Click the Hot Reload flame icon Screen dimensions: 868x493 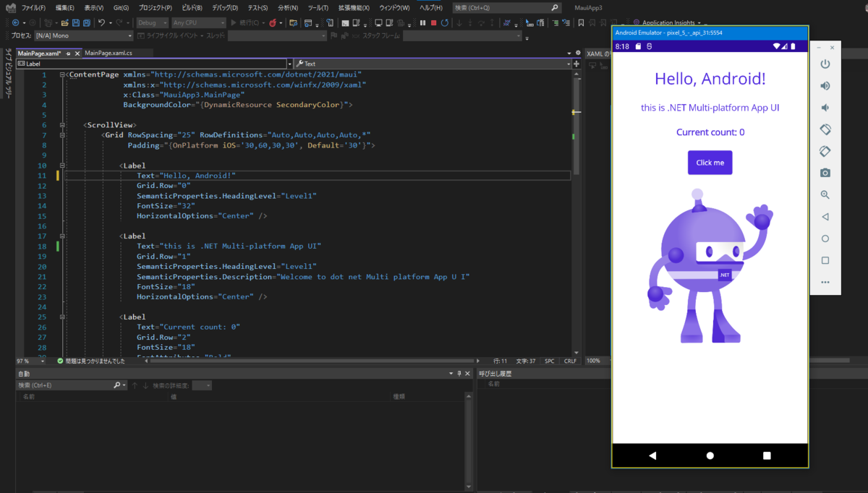[x=273, y=23]
